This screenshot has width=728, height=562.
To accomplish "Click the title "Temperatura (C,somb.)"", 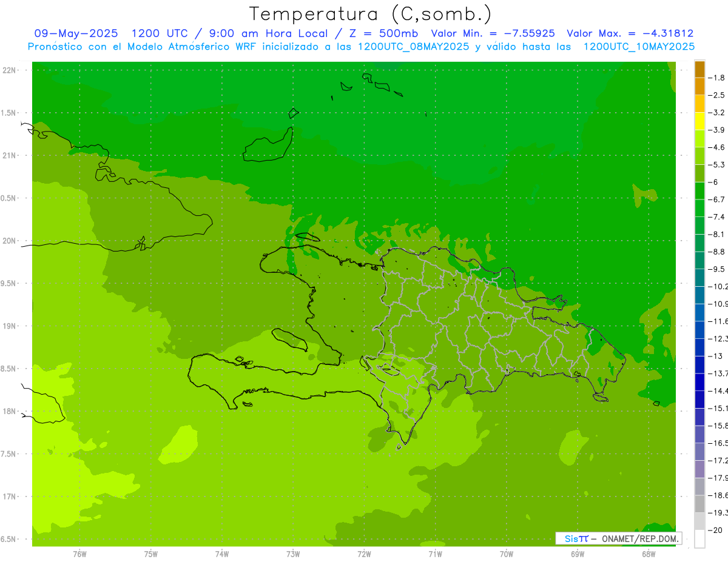I will pyautogui.click(x=371, y=14).
